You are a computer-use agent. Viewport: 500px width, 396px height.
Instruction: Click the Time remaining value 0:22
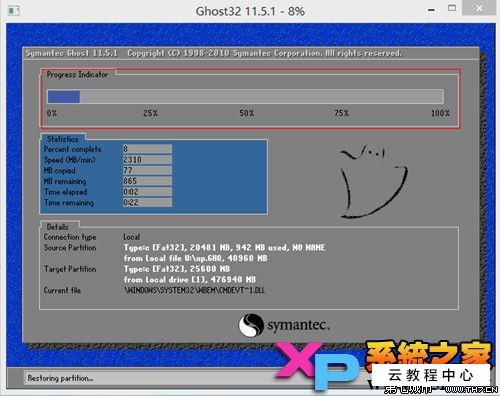[x=147, y=202]
